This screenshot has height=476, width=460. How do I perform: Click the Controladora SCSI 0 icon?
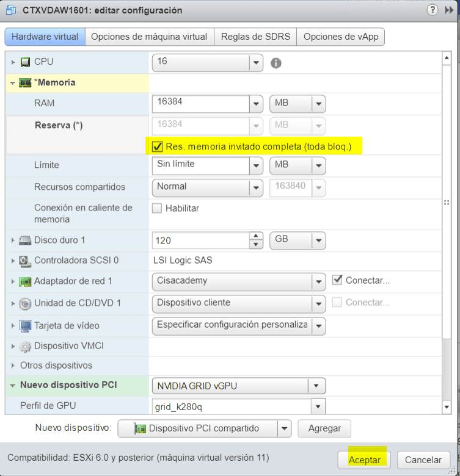25,261
